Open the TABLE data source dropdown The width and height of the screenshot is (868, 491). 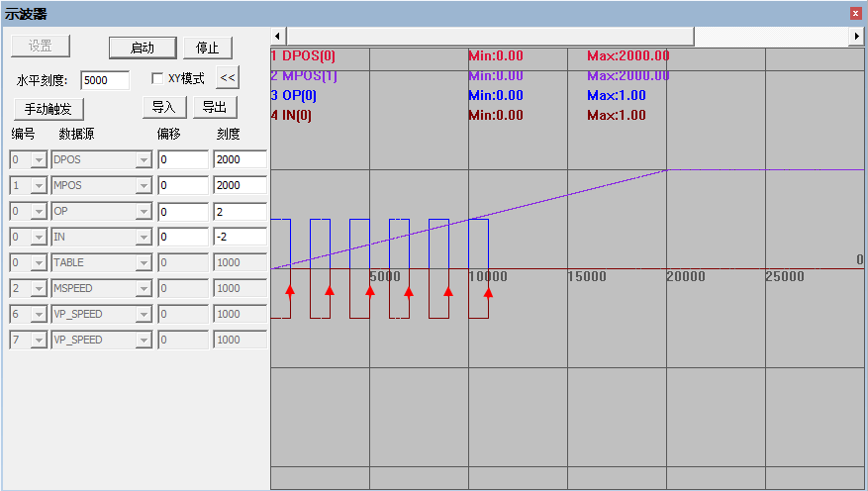coord(144,263)
